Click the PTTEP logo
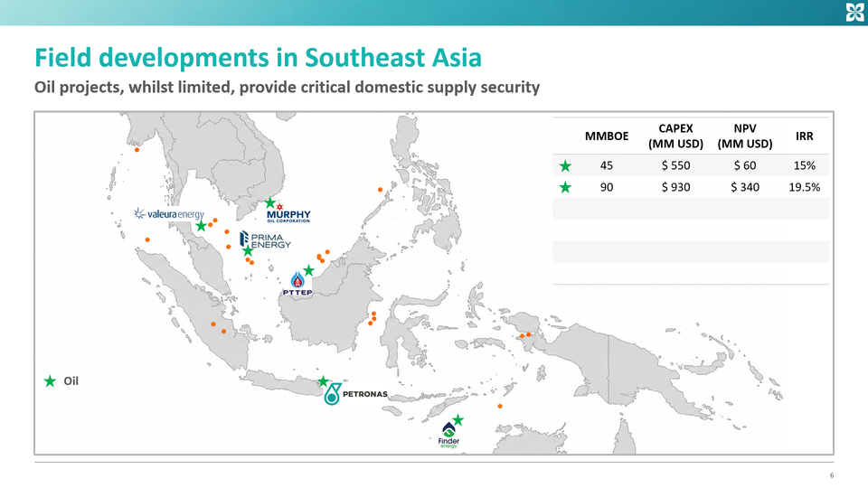Image resolution: width=868 pixels, height=488 pixels. (x=297, y=284)
